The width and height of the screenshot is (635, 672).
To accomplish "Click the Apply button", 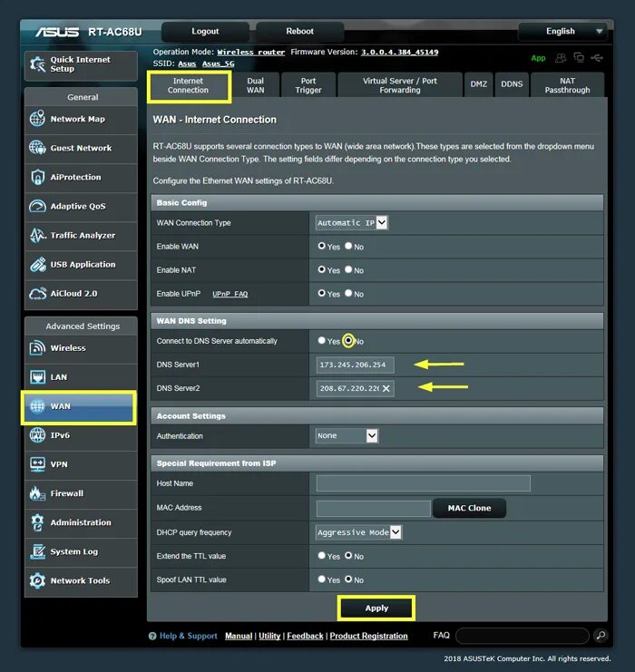I will [x=376, y=609].
